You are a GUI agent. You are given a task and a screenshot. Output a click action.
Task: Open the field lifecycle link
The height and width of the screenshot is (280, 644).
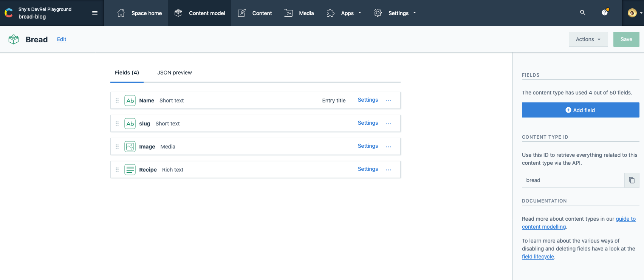click(538, 257)
